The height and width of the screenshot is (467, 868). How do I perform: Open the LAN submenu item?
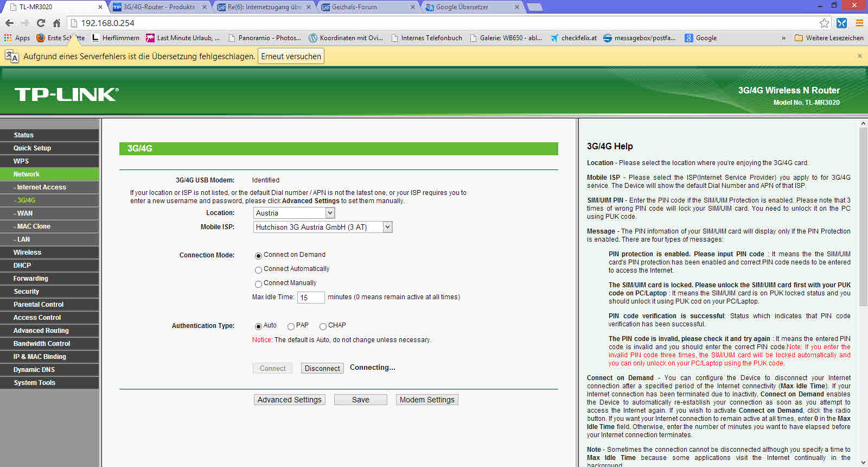click(x=49, y=239)
